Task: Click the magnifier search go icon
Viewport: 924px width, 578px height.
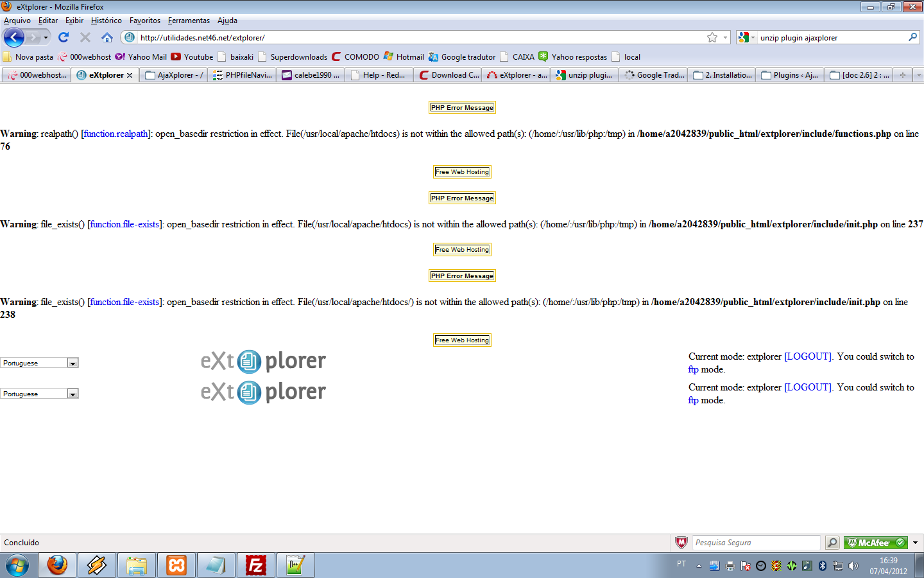Action: tap(913, 37)
